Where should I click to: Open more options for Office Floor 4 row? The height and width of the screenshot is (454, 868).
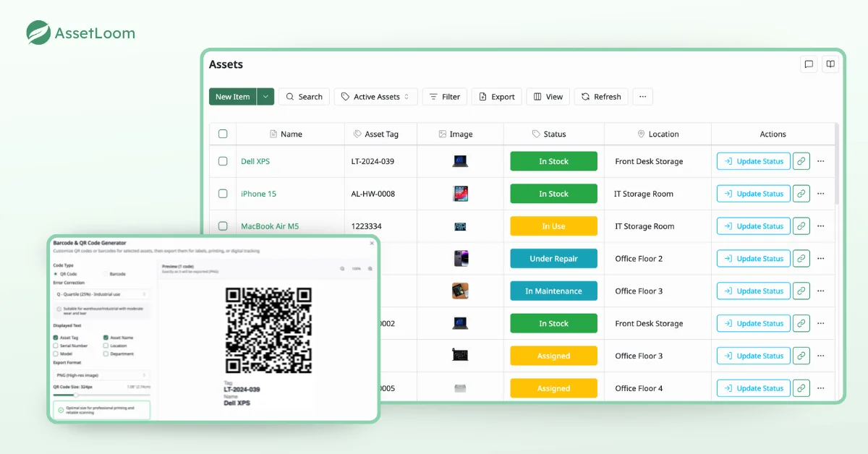point(820,388)
